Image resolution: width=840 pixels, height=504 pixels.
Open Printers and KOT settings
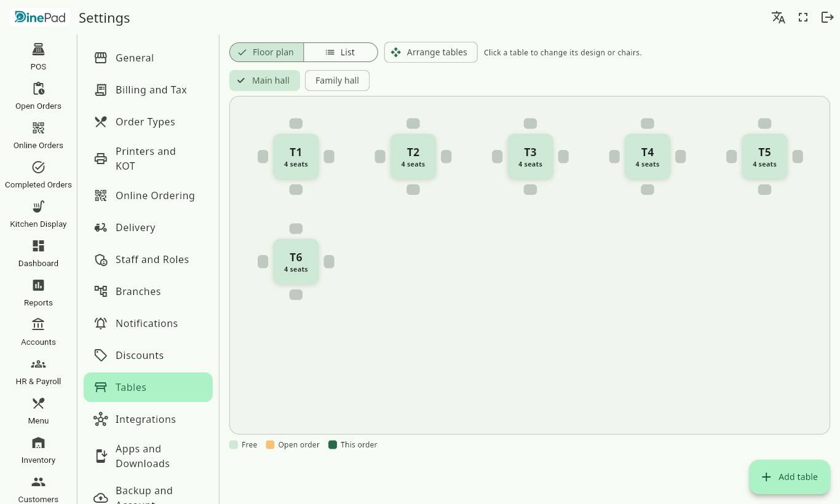(x=148, y=159)
